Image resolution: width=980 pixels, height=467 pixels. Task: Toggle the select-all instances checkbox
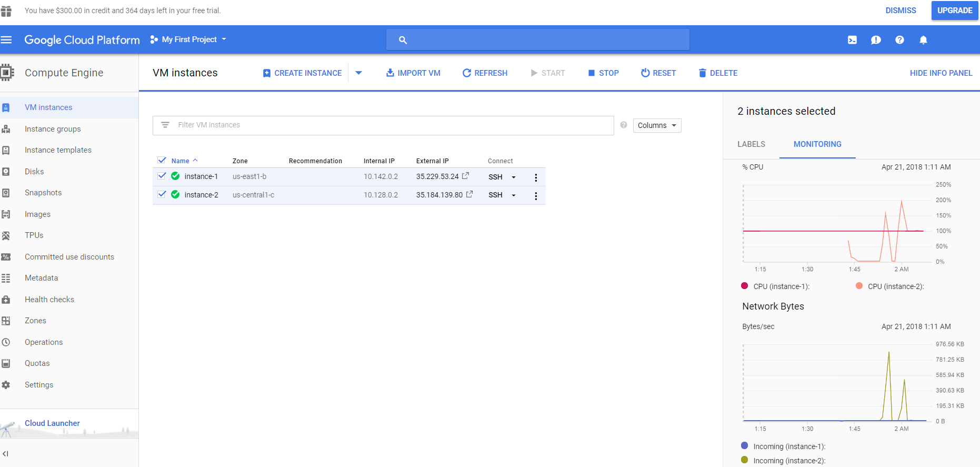(x=162, y=160)
